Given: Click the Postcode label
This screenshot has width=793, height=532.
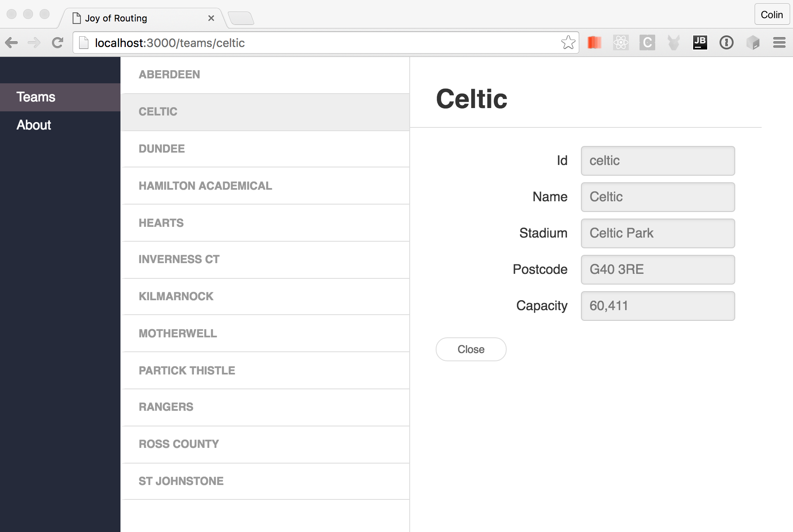Looking at the screenshot, I should (540, 269).
